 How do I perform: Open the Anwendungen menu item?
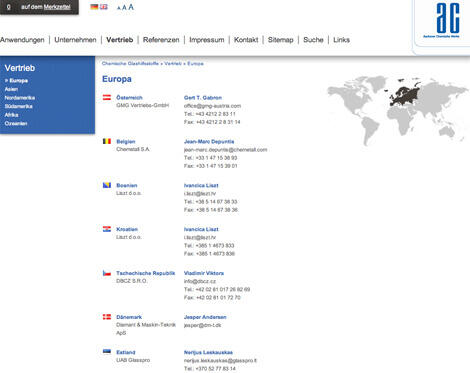(22, 40)
